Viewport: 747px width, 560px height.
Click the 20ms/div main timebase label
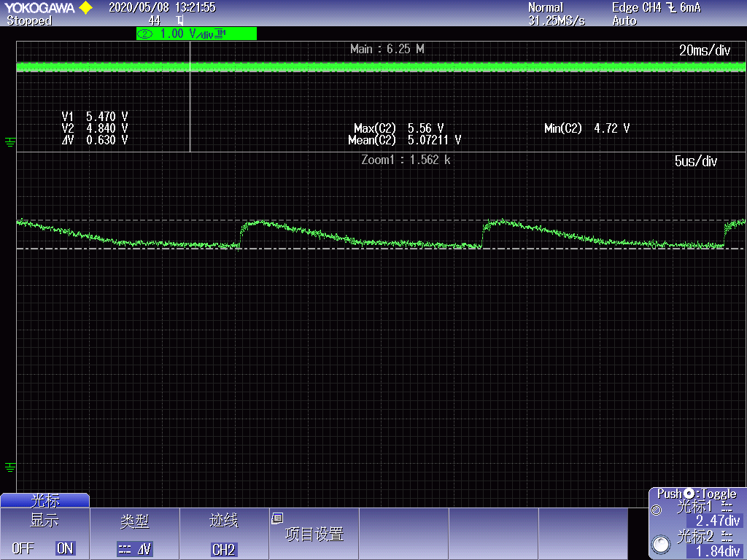click(x=705, y=50)
